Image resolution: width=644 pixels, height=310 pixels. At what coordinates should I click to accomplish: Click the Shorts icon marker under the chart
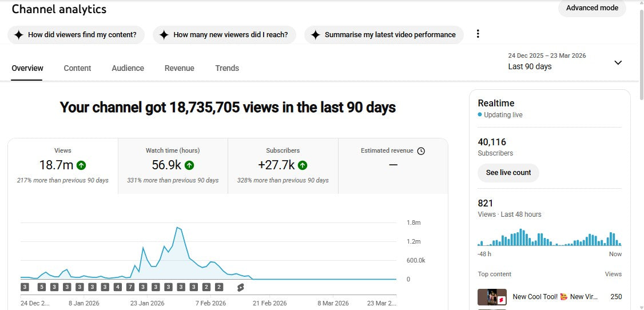[241, 288]
